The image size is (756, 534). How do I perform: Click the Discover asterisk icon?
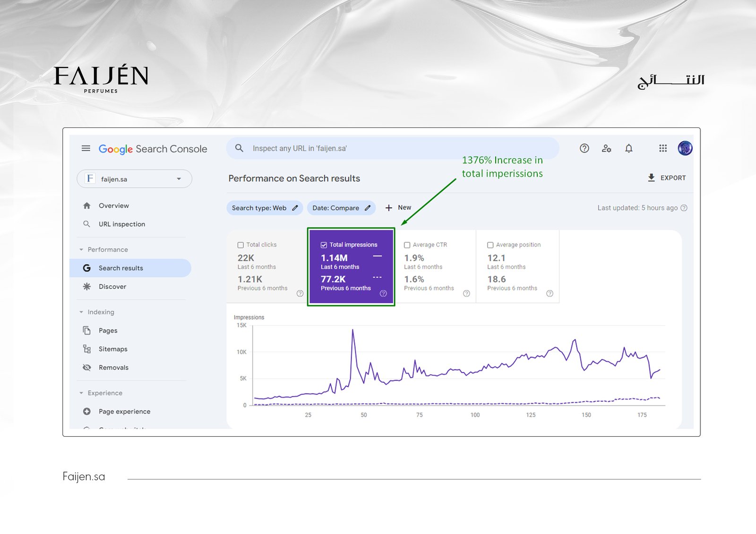87,286
